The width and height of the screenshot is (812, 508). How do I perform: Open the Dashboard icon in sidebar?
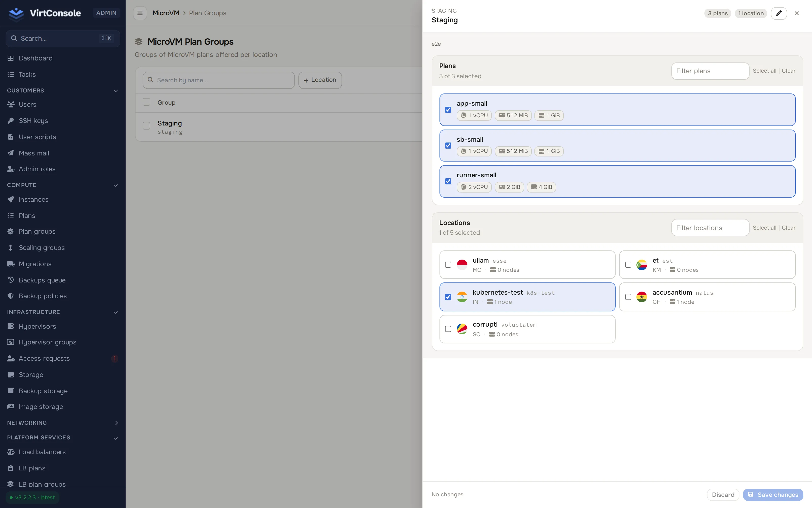pos(11,58)
